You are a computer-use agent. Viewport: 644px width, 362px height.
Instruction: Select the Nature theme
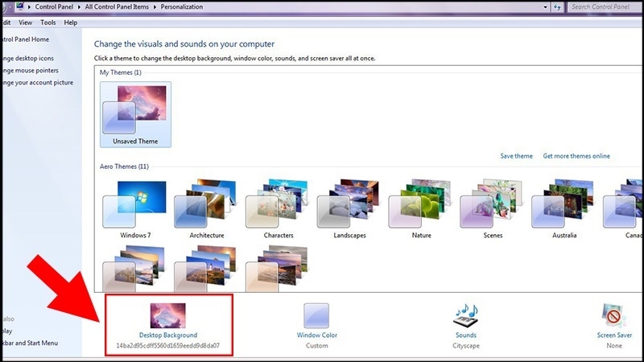coord(420,203)
